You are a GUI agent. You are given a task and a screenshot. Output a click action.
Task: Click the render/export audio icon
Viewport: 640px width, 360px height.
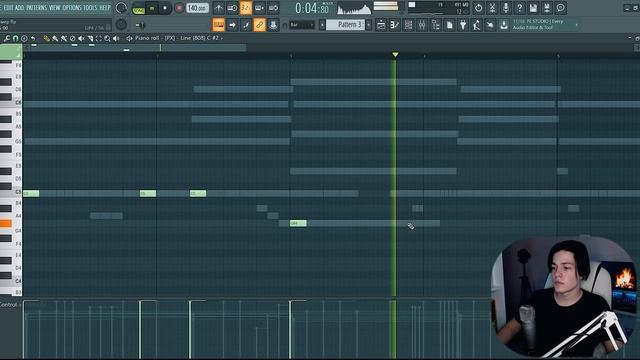pyautogui.click(x=547, y=8)
